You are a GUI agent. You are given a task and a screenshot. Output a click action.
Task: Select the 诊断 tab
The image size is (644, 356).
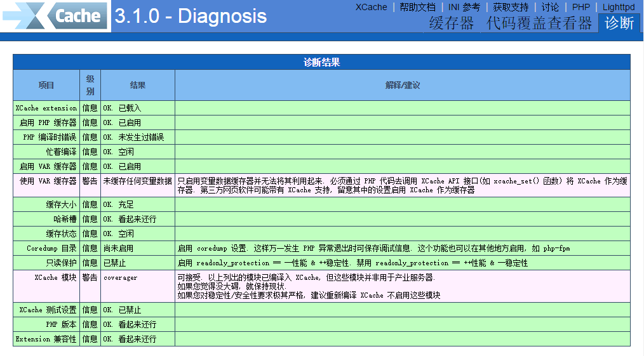click(619, 23)
